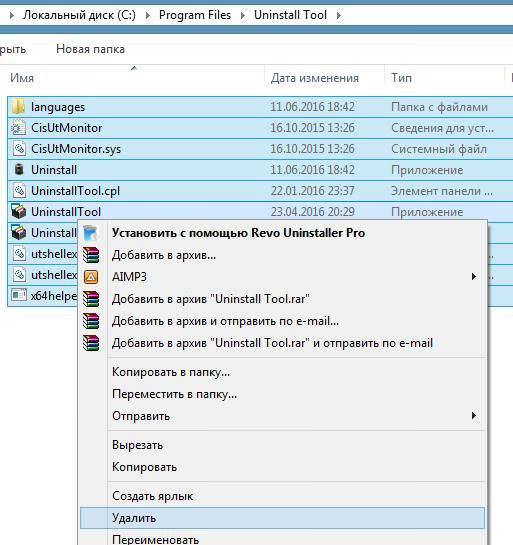Click 'Uninstall Tool' breadcrumb segment
The height and width of the screenshot is (545, 513).
click(291, 15)
